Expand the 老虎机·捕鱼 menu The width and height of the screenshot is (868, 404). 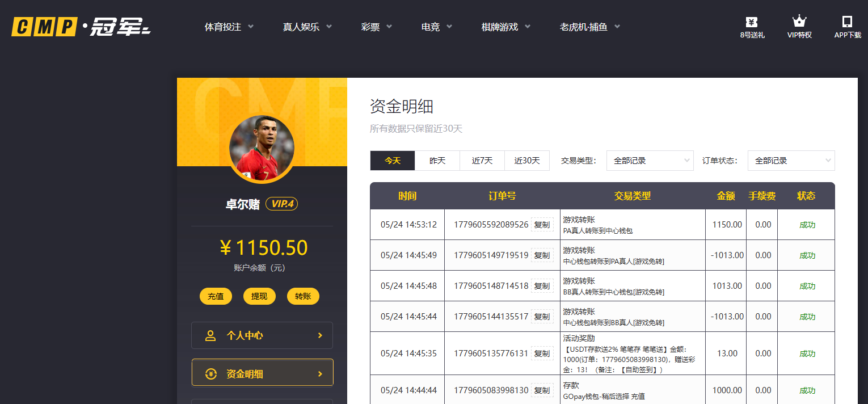click(x=590, y=27)
